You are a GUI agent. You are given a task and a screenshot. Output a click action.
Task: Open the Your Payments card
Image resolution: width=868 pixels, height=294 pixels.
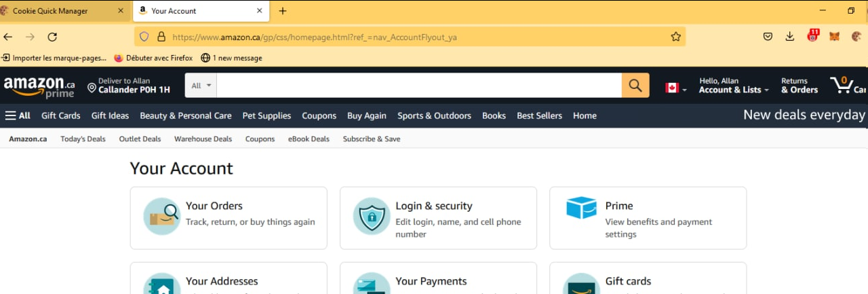pyautogui.click(x=438, y=278)
